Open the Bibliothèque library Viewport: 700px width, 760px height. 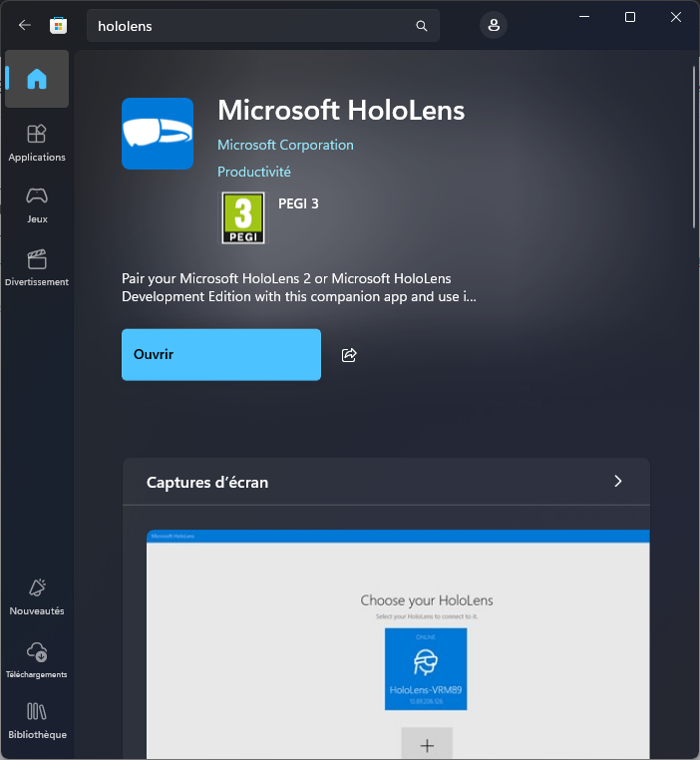37,720
